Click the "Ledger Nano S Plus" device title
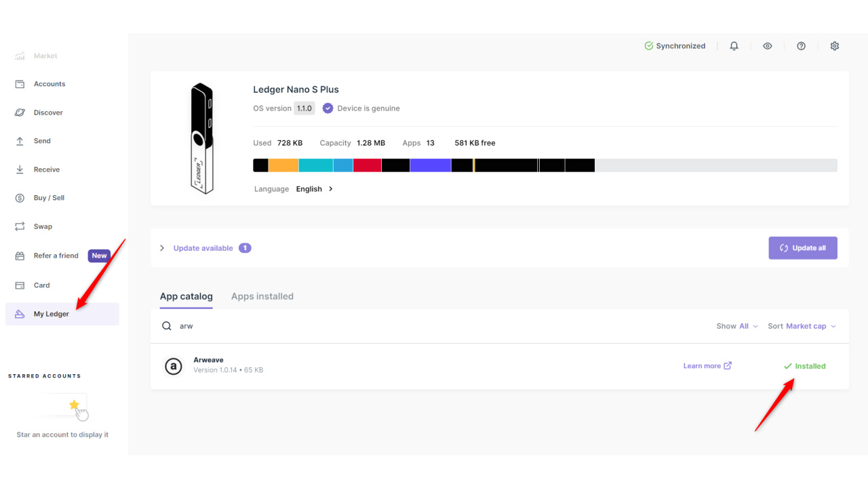Screen dimensions: 868x488 [296, 89]
